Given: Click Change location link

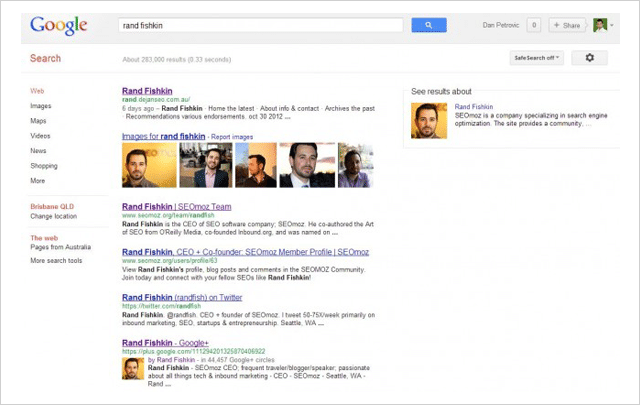Looking at the screenshot, I should (53, 216).
